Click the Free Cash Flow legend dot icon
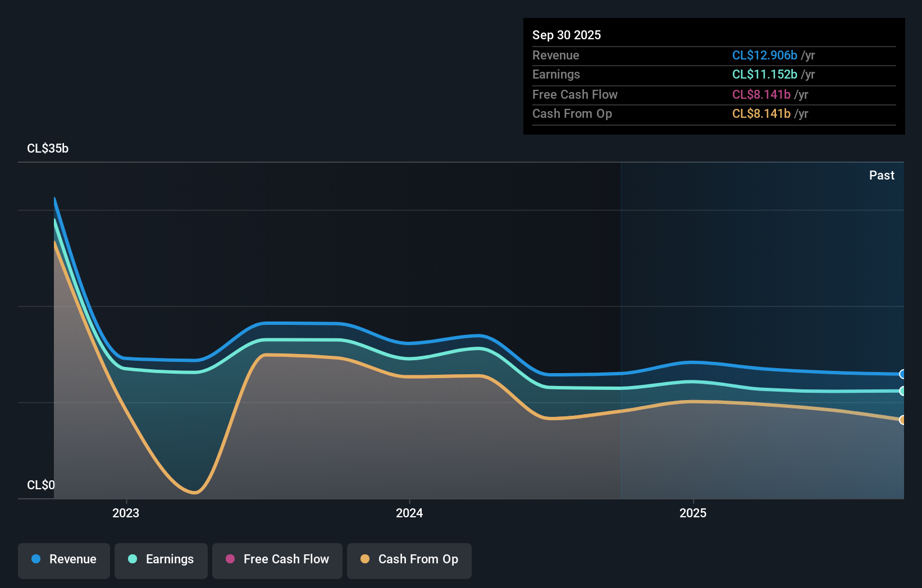Viewport: 922px width, 588px height. coord(230,559)
